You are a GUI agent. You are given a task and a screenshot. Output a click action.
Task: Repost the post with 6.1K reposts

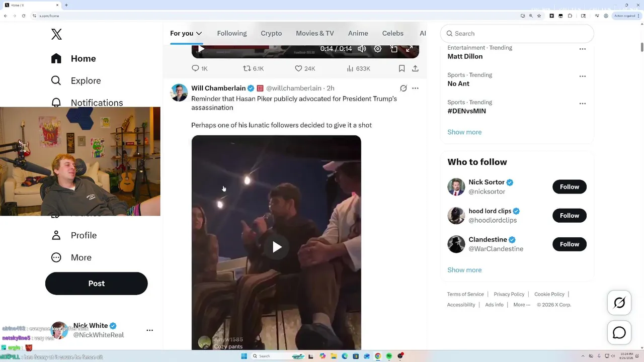pos(253,68)
